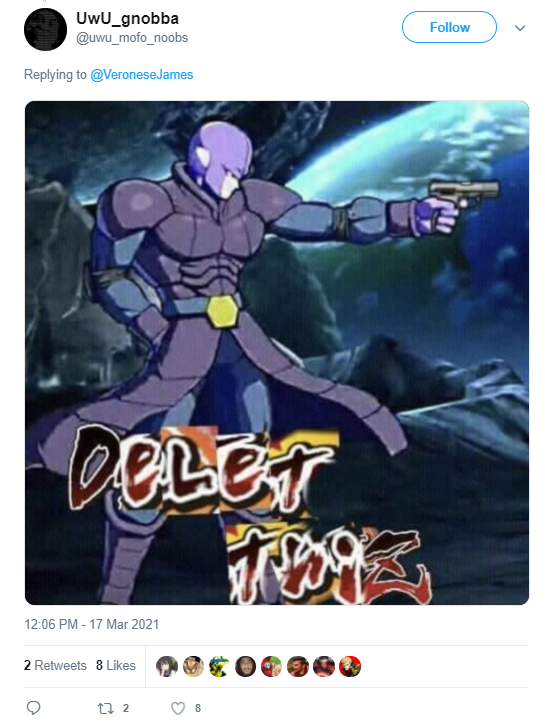The image size is (545, 724).
Task: Open UwU_gnobba's profile avatar
Action: click(x=45, y=29)
